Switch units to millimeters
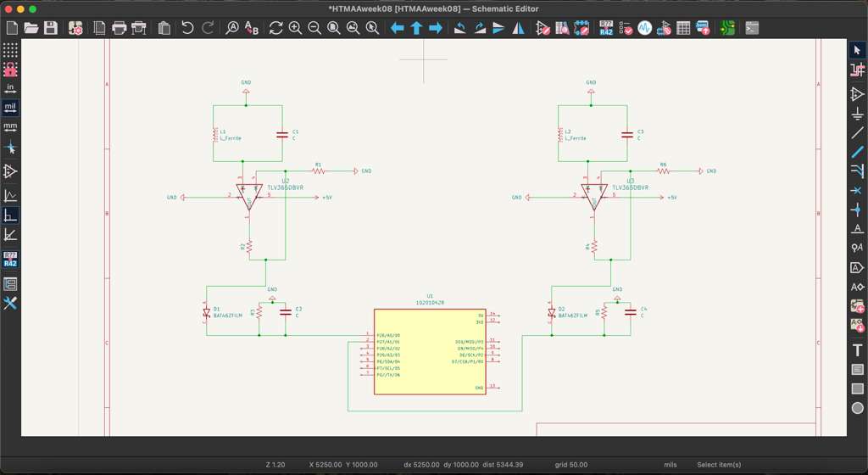Screen dimensions: 868x475 click(x=10, y=127)
